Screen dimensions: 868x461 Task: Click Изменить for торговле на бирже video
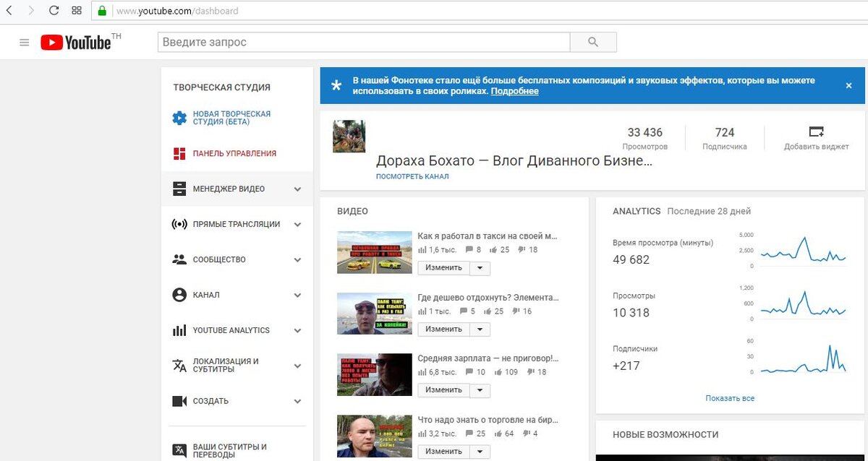[443, 452]
